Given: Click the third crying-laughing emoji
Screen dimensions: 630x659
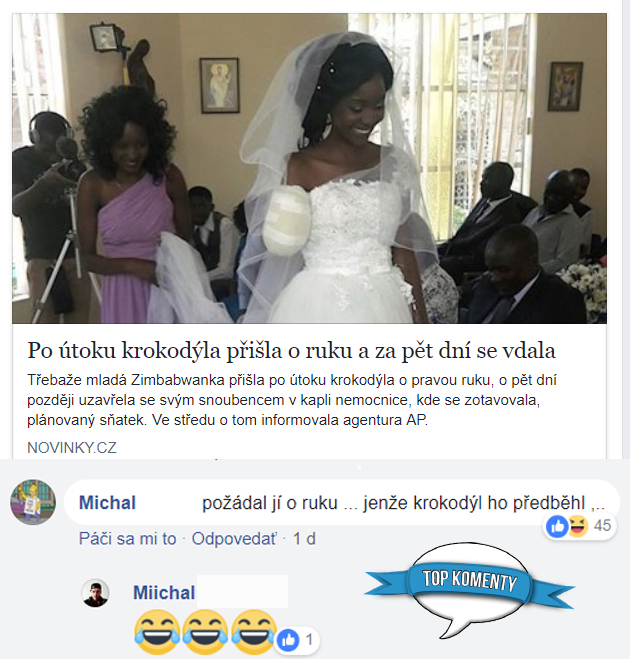Looking at the screenshot, I should coord(253,632).
